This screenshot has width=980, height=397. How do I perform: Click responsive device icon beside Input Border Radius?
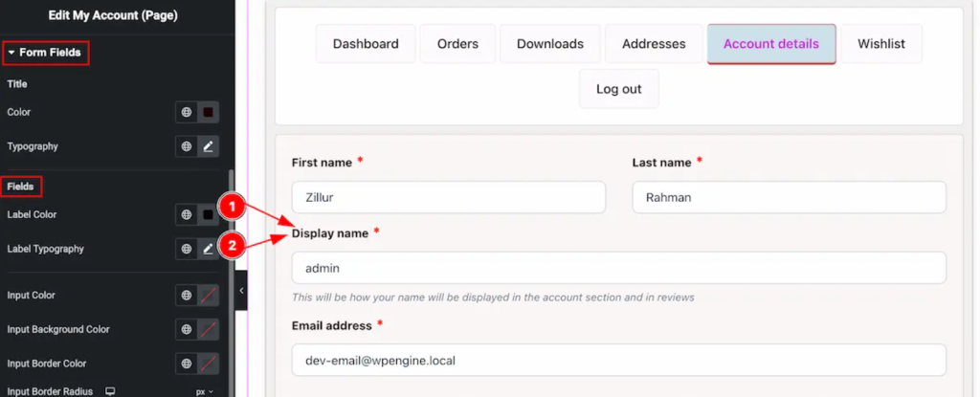point(110,391)
